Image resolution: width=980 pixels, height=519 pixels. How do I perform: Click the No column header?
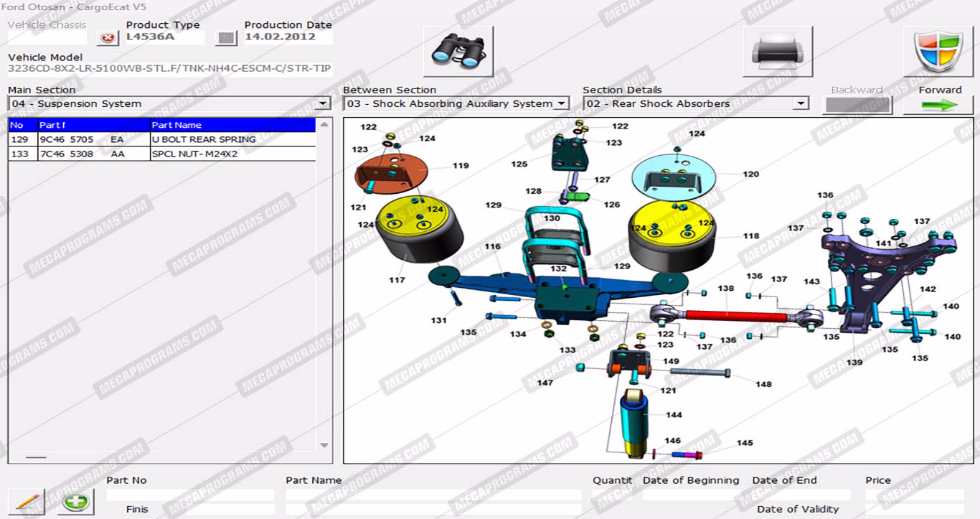22,125
